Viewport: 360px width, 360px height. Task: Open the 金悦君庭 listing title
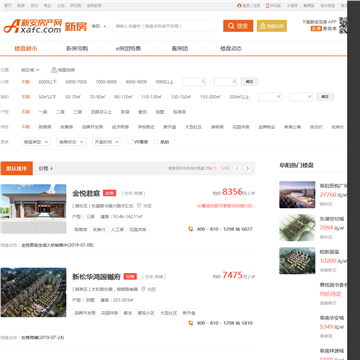(86, 193)
